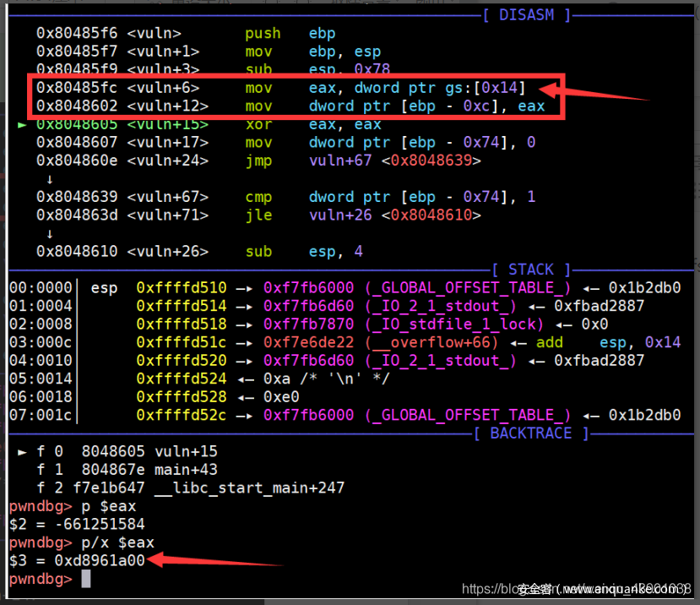Click the jle target address 0x8048610
This screenshot has width=700, height=605.
[431, 215]
